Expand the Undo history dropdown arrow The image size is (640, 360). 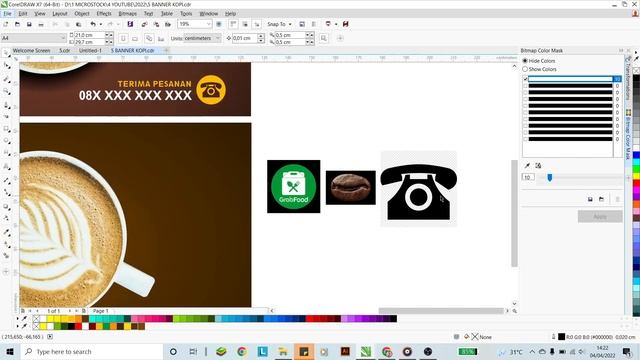coord(100,24)
